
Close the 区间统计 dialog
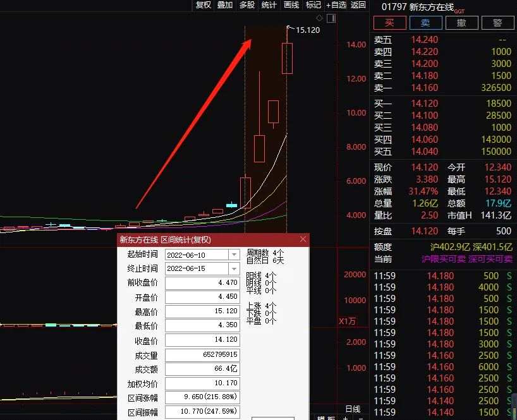(303, 239)
